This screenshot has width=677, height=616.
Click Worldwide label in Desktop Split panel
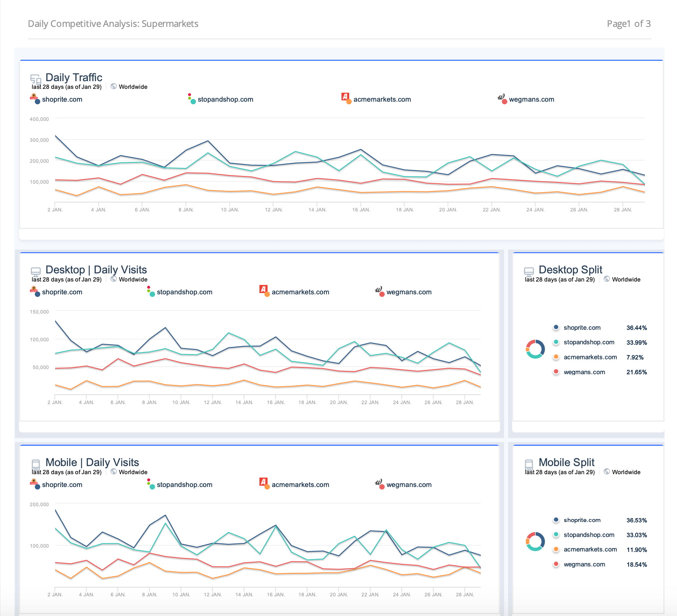click(626, 279)
